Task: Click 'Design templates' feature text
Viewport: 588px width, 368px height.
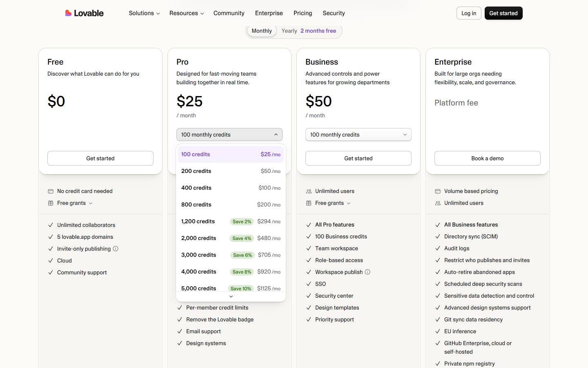Action: pyautogui.click(x=337, y=307)
